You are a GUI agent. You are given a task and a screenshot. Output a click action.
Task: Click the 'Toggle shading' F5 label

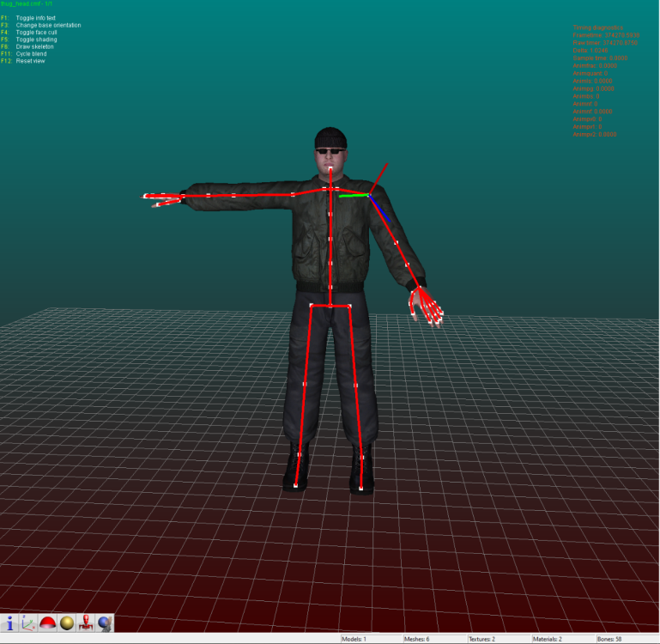click(35, 39)
